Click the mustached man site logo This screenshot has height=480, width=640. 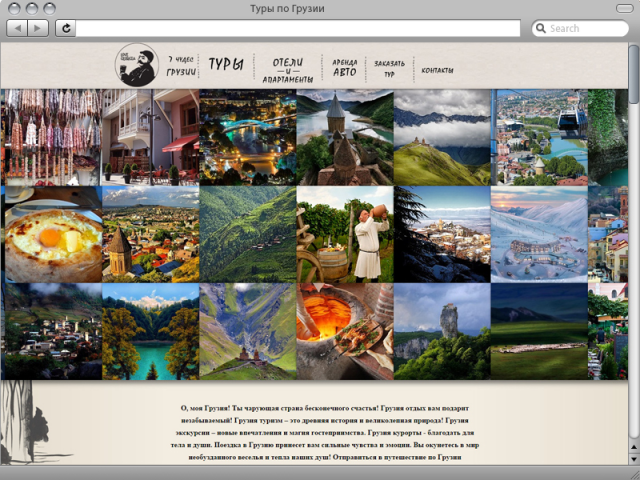[137, 65]
